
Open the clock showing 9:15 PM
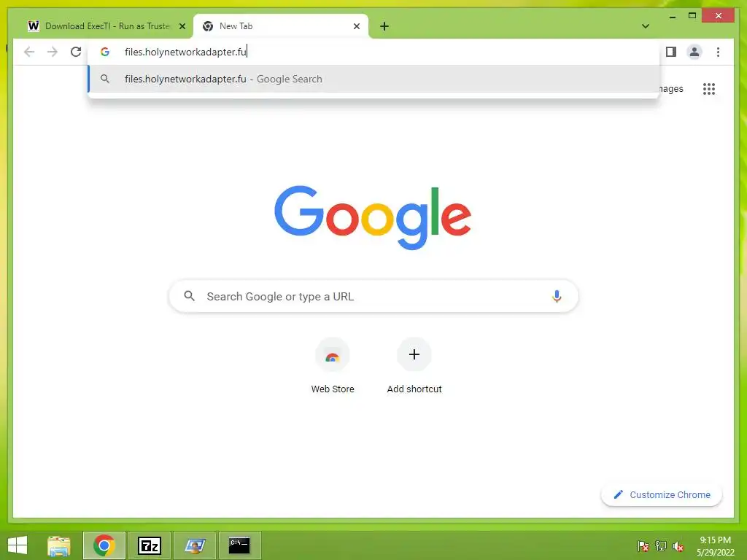(x=715, y=546)
